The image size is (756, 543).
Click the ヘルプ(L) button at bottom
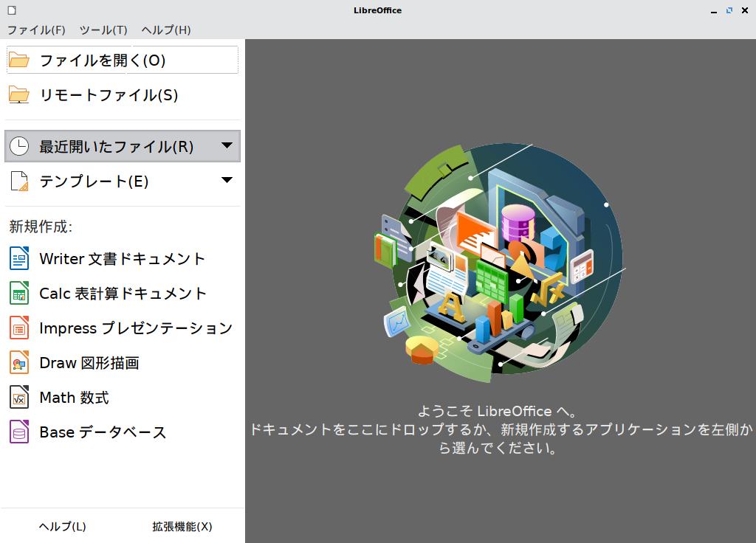[62, 526]
